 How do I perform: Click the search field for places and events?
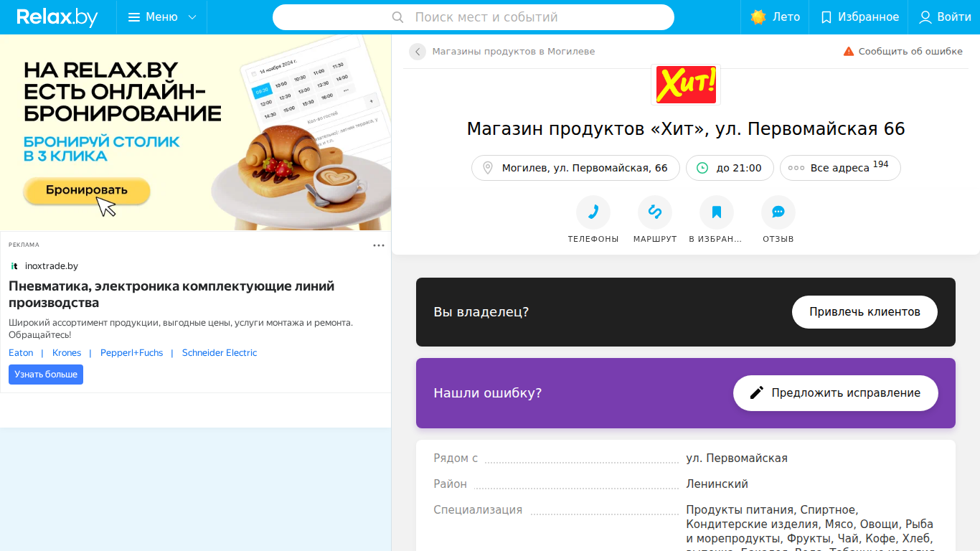coord(473,17)
